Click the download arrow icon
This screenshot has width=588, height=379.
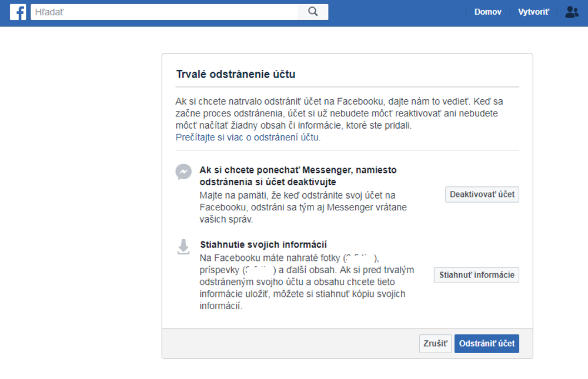tap(183, 247)
